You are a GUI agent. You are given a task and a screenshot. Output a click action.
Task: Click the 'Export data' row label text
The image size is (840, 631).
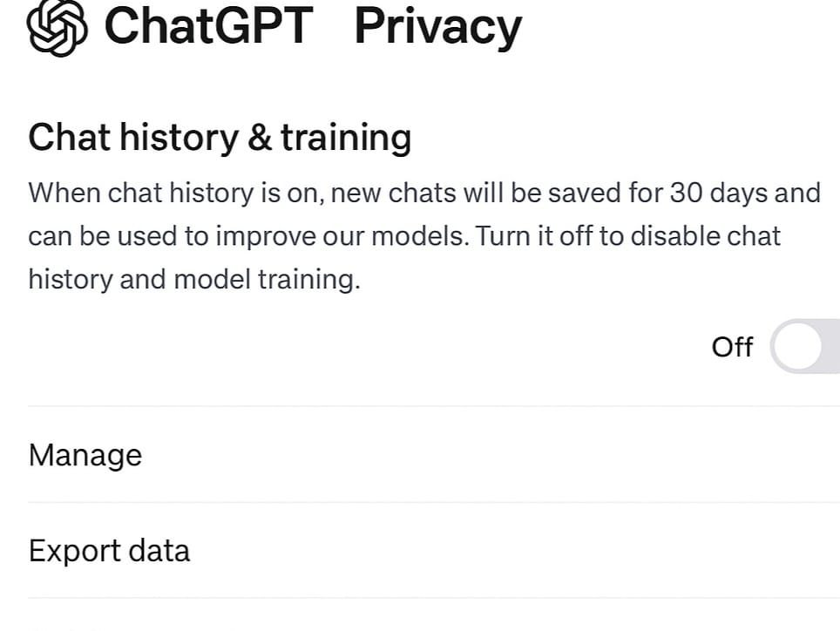[x=109, y=551]
